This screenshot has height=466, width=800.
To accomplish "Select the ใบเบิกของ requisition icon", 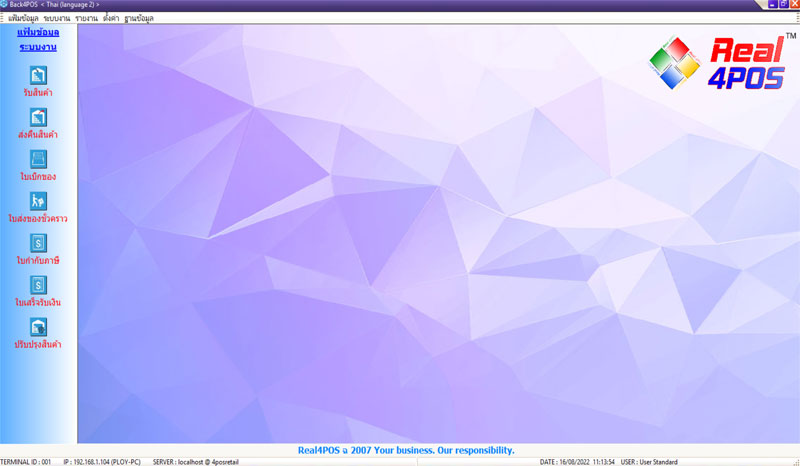I will 39,160.
